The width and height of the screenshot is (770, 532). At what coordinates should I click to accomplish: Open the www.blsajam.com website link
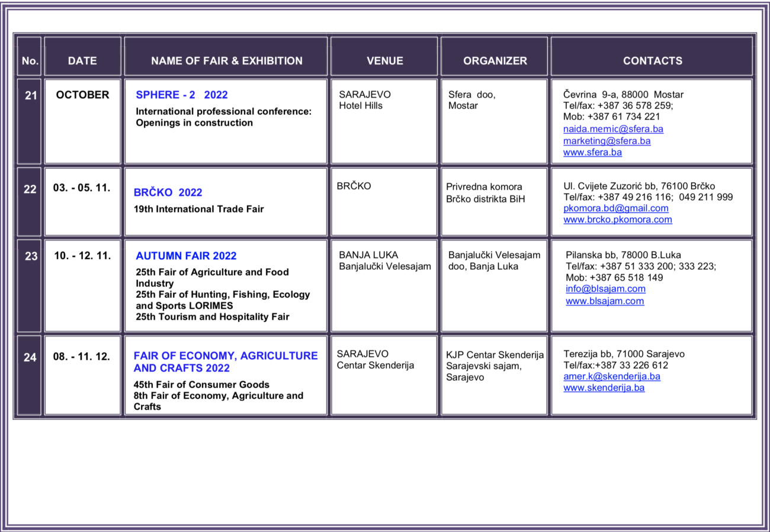coord(604,301)
